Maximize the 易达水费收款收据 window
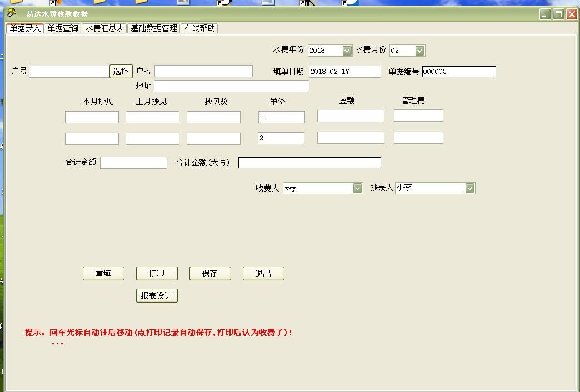The image size is (580, 392). click(558, 14)
